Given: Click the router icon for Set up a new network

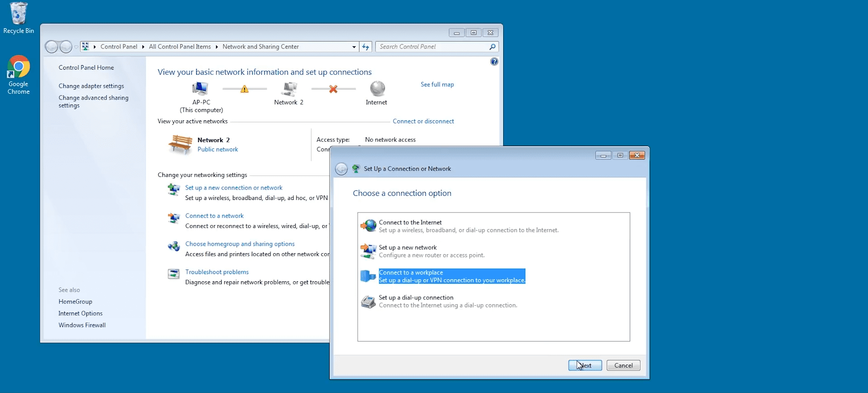Looking at the screenshot, I should point(368,251).
